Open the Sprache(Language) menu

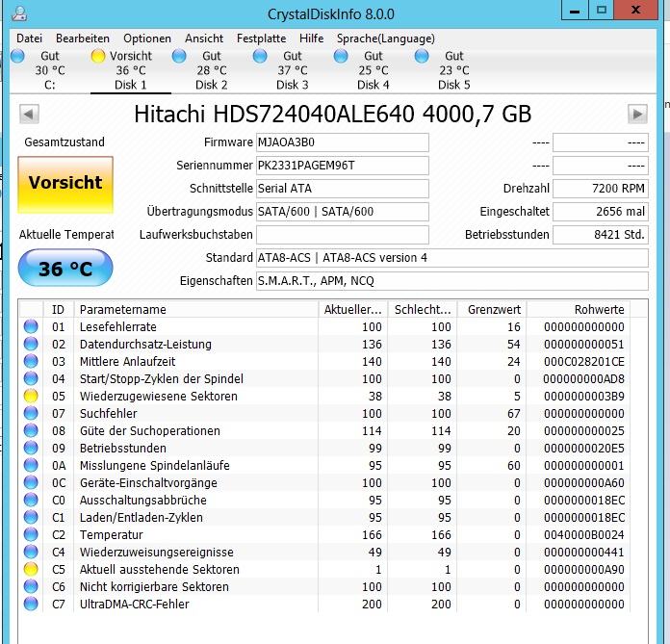(x=385, y=39)
